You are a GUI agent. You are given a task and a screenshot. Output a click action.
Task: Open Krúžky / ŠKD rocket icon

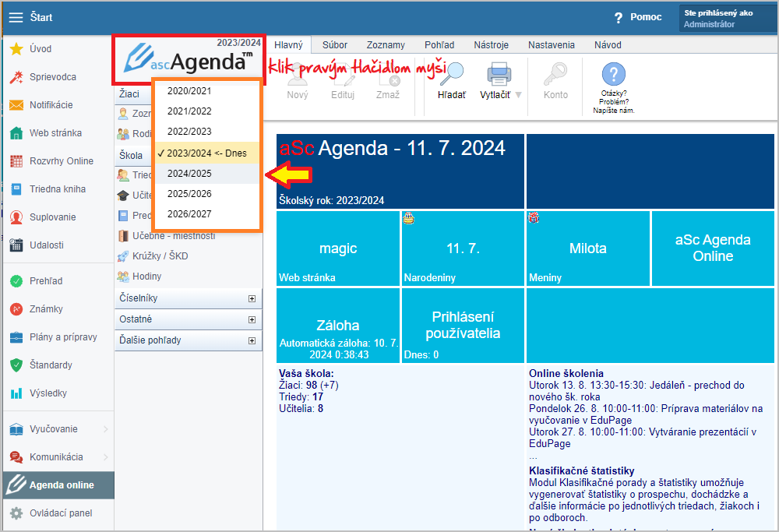(x=123, y=256)
